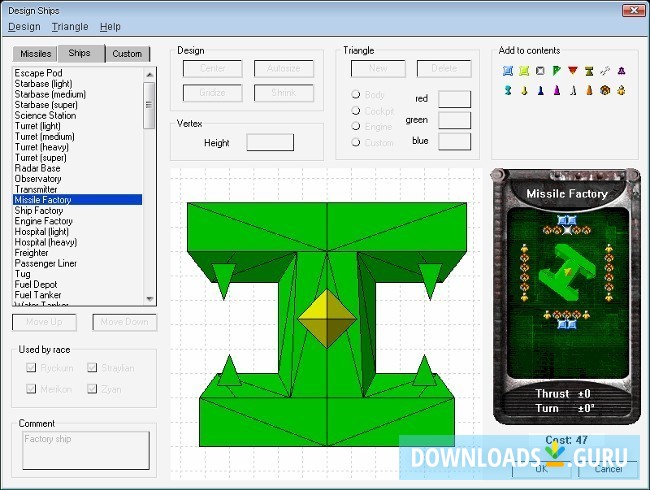Toggle the Merikon race checkbox
This screenshot has height=490, width=650.
(x=31, y=388)
